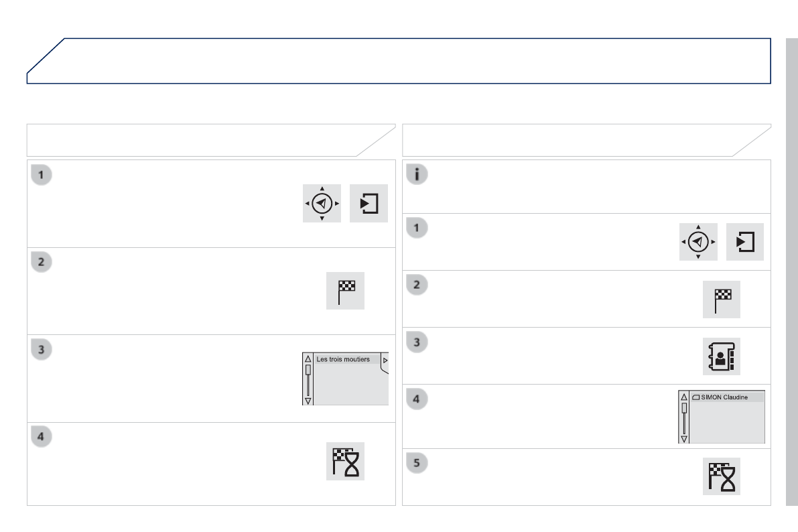Select the 'Les trois moutiers' list entry
This screenshot has width=798, height=532.
343,360
